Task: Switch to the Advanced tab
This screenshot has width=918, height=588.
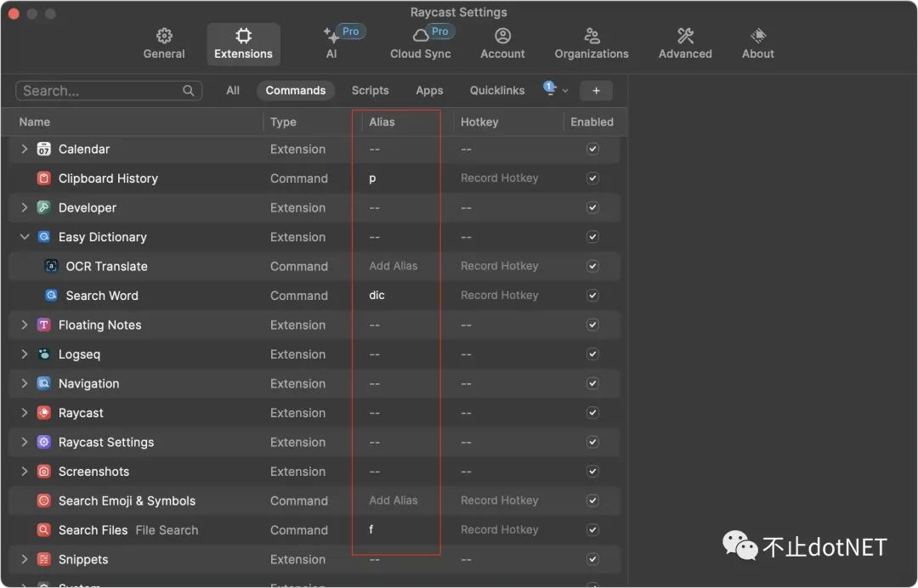Action: [685, 44]
